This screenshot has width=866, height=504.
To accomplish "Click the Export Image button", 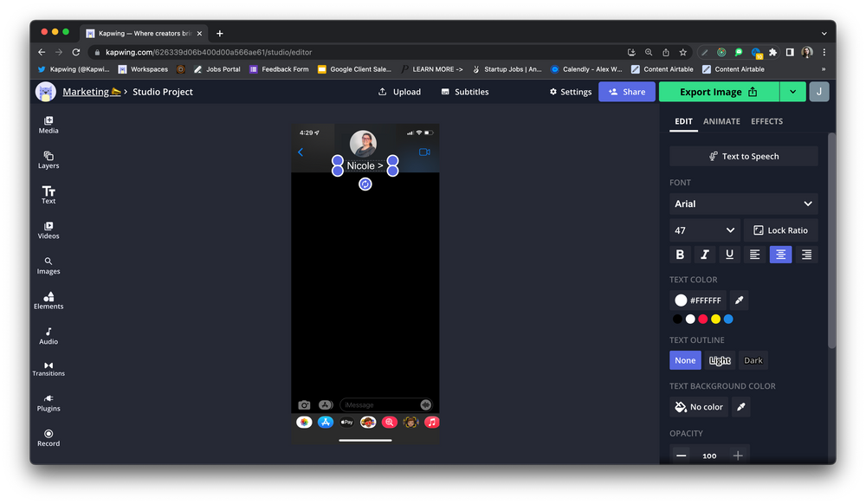I will pos(718,92).
